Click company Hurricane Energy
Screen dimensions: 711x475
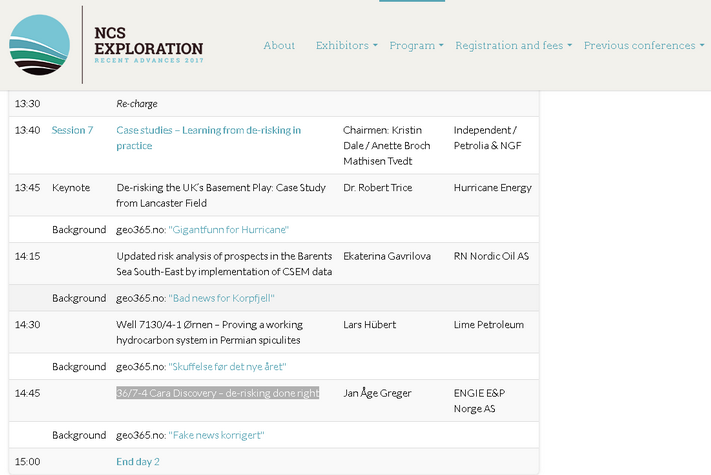pos(492,188)
